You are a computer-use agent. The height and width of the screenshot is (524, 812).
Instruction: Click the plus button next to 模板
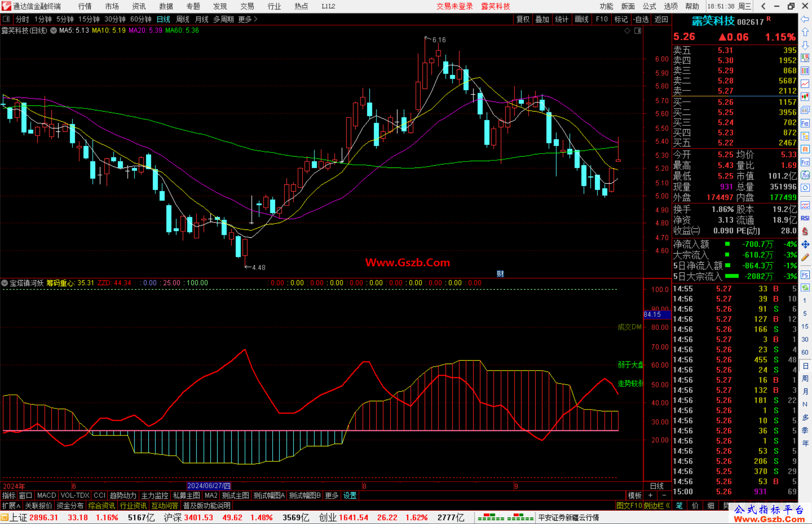click(x=650, y=495)
